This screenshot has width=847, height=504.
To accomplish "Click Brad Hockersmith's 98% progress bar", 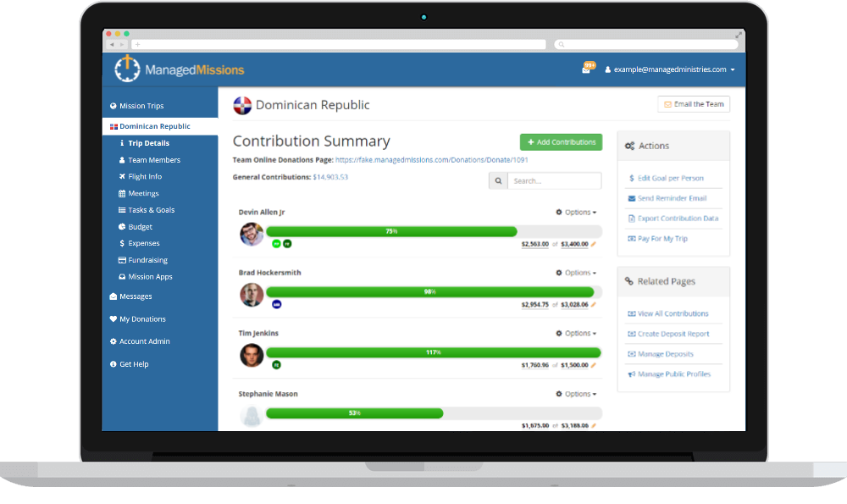I will coord(434,291).
